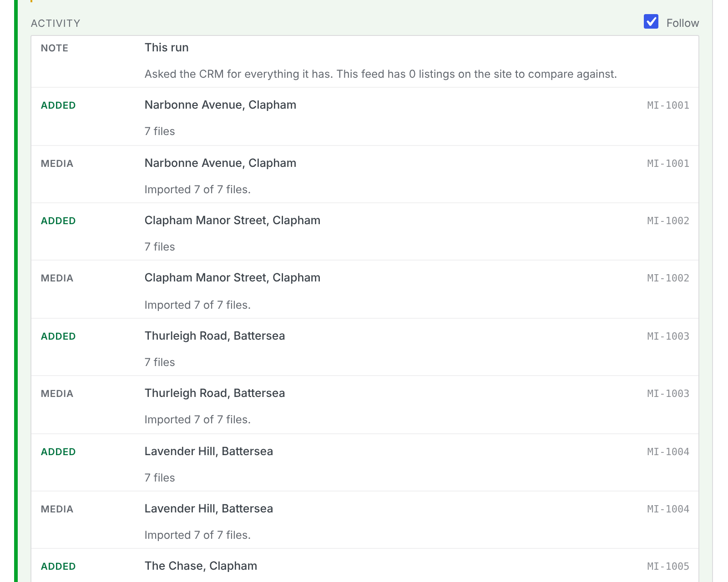Select "Lavender Hill, Battersea" in its ADDED row

point(209,452)
